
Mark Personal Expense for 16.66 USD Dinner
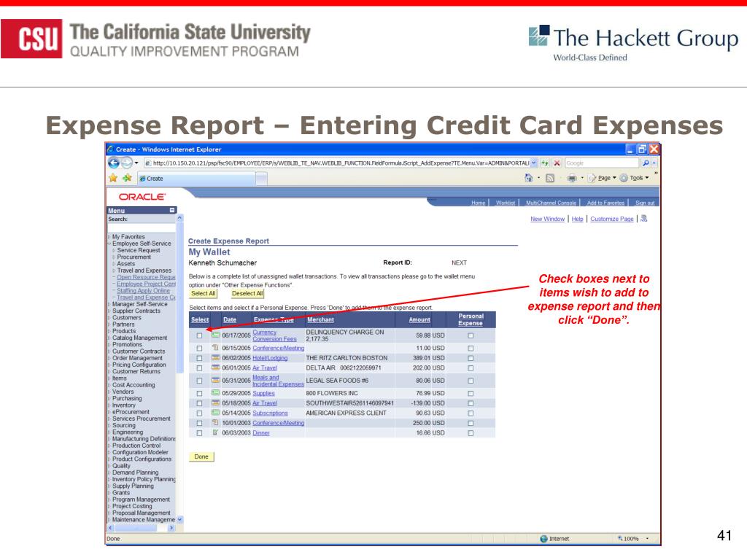pos(471,433)
